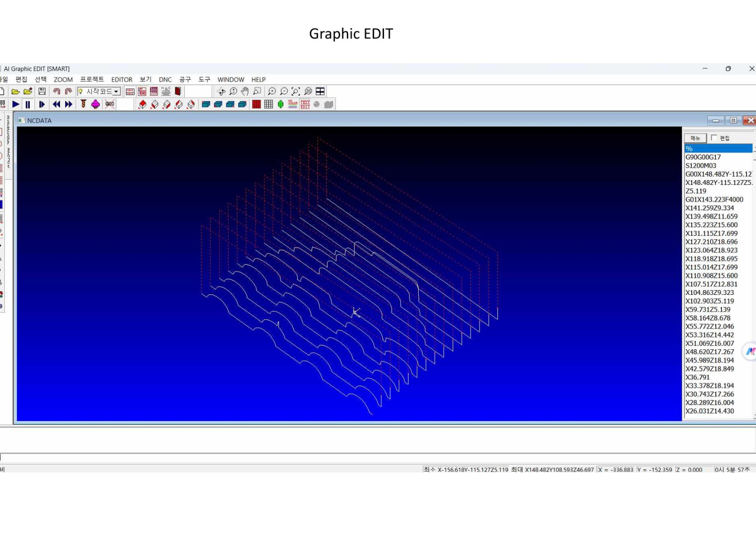The image size is (756, 535).
Task: Toggle the crossed-out G00 rapid display icon
Action: tap(110, 104)
